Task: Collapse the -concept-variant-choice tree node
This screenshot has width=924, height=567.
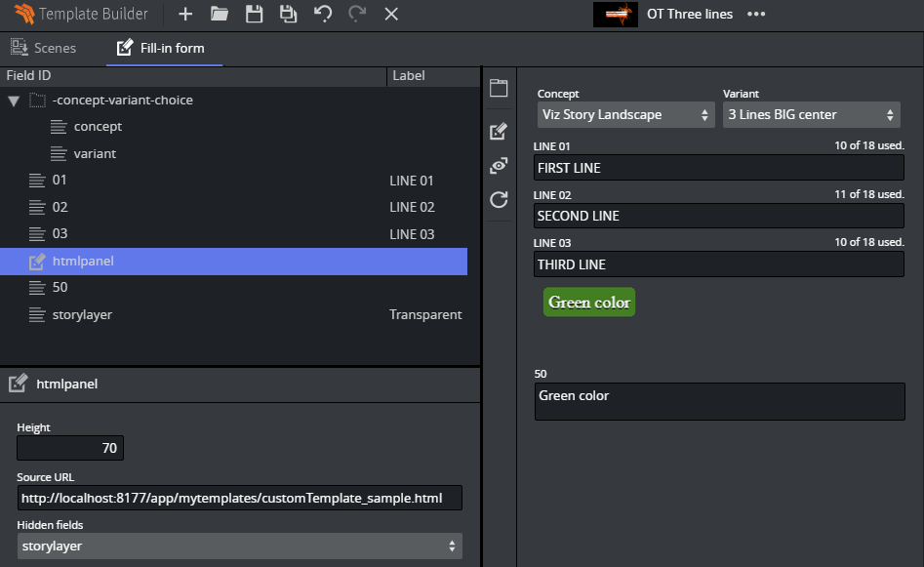Action: pyautogui.click(x=14, y=101)
